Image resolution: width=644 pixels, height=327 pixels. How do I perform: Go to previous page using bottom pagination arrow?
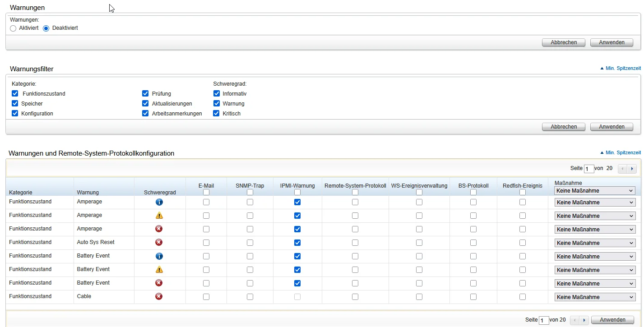tap(575, 320)
